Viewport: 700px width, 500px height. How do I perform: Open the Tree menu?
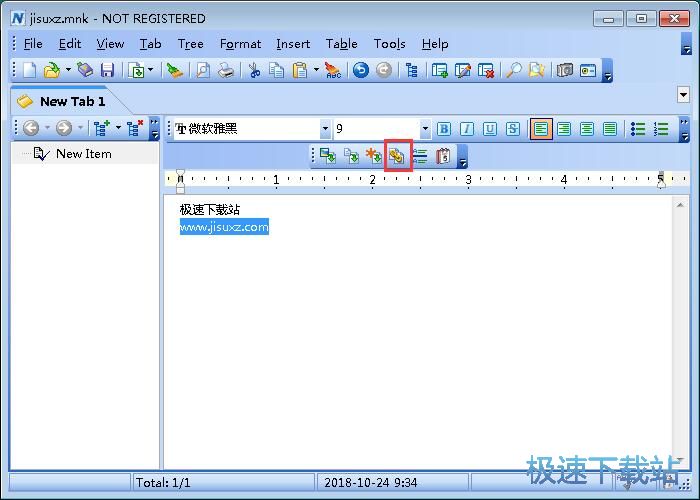[x=191, y=44]
